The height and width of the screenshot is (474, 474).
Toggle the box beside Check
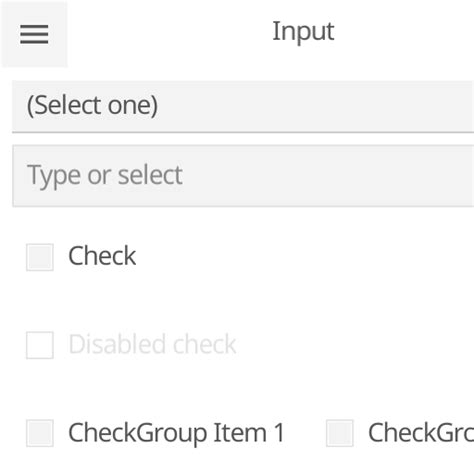point(40,257)
